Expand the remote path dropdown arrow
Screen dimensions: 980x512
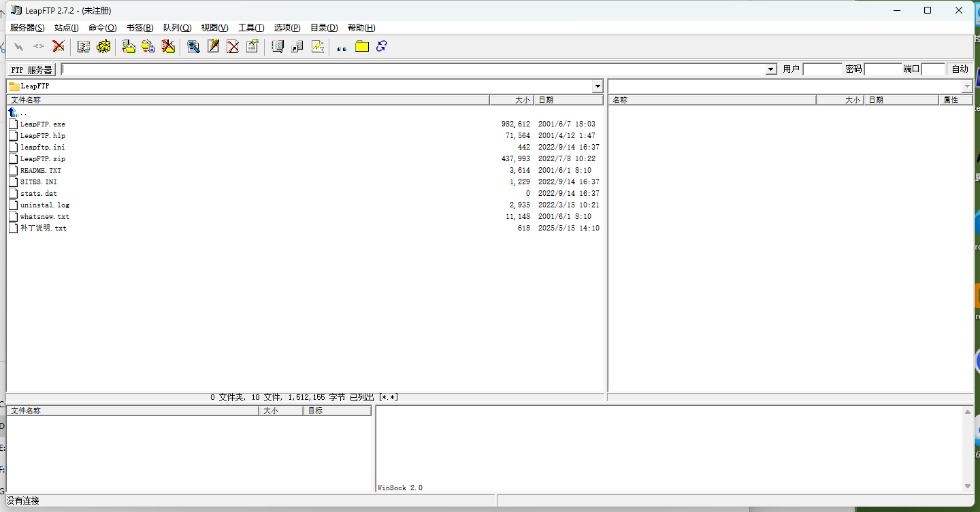tap(967, 86)
